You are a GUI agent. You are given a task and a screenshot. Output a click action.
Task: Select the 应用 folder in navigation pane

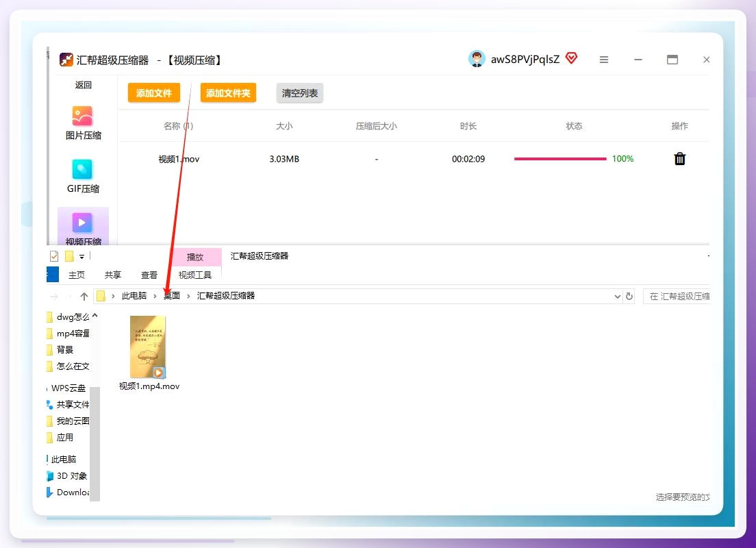pos(60,438)
